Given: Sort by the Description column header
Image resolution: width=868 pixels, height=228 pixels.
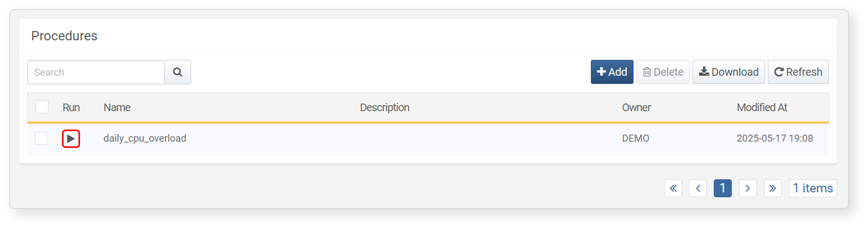Looking at the screenshot, I should [x=385, y=107].
